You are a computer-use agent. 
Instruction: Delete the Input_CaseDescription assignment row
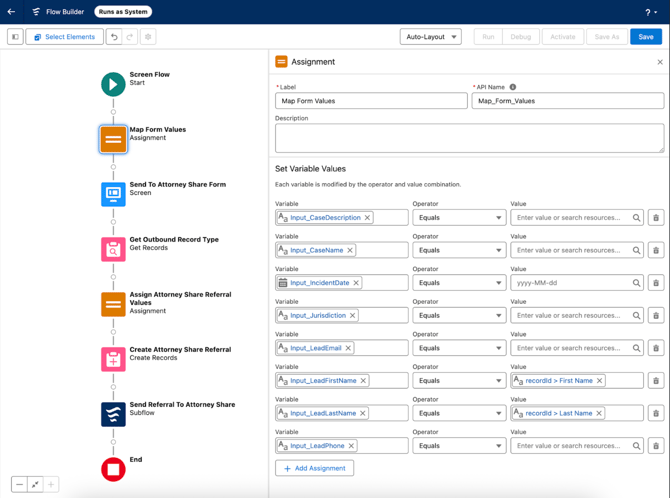pyautogui.click(x=656, y=218)
